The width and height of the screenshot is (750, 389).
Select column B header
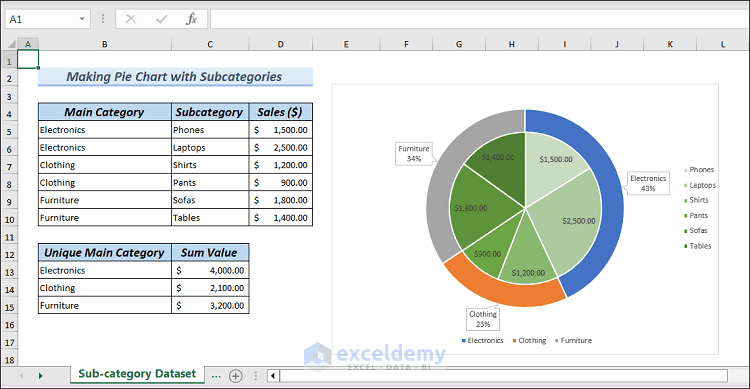click(104, 44)
